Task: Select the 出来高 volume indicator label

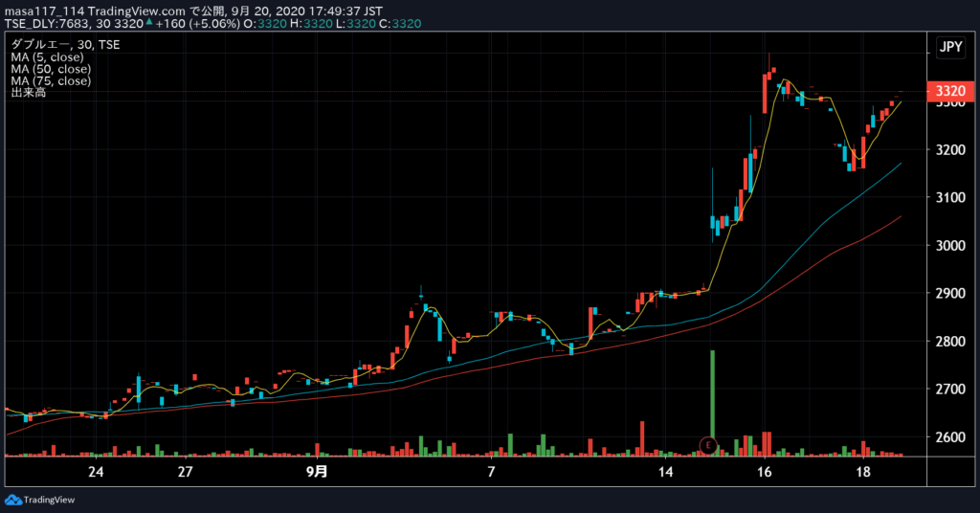Action: pos(28,93)
